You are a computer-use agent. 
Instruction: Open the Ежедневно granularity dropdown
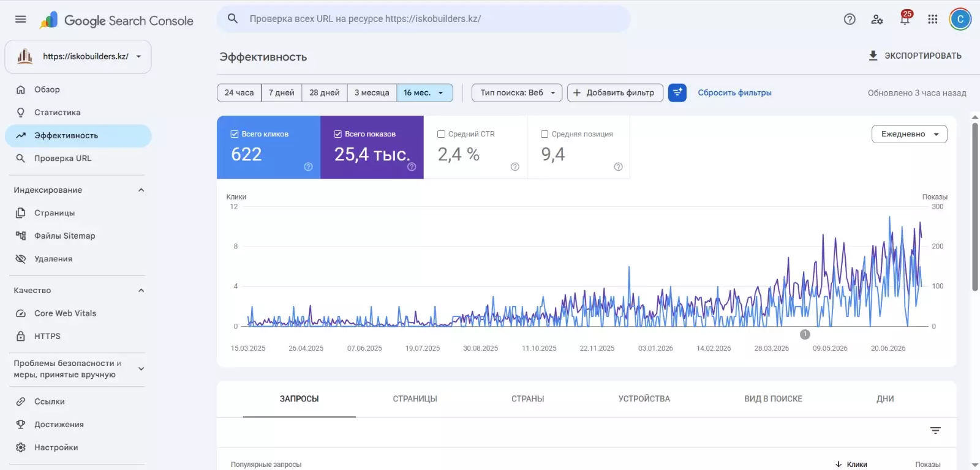(x=910, y=134)
